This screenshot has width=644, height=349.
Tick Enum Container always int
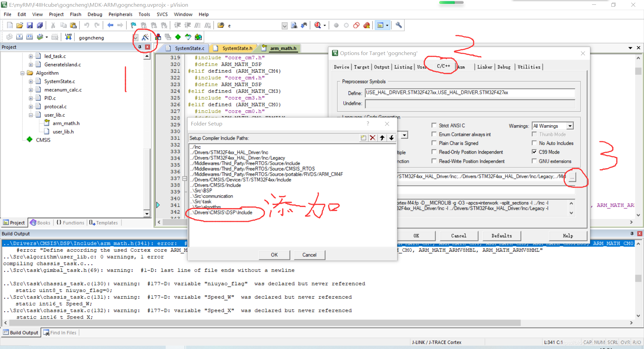pos(434,134)
